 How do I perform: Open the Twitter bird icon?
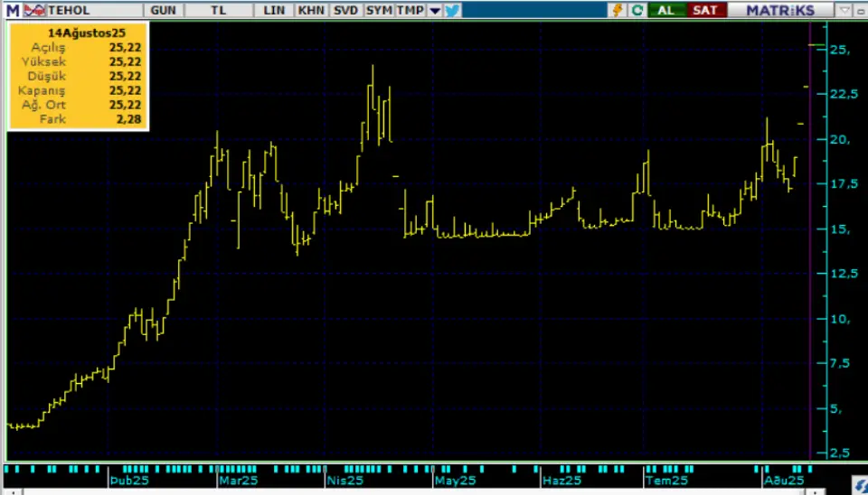[452, 10]
